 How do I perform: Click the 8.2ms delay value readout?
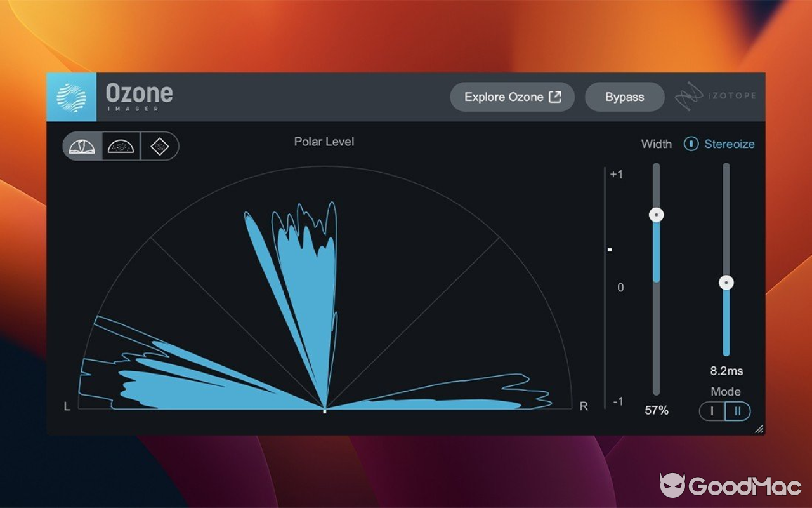[x=725, y=371]
